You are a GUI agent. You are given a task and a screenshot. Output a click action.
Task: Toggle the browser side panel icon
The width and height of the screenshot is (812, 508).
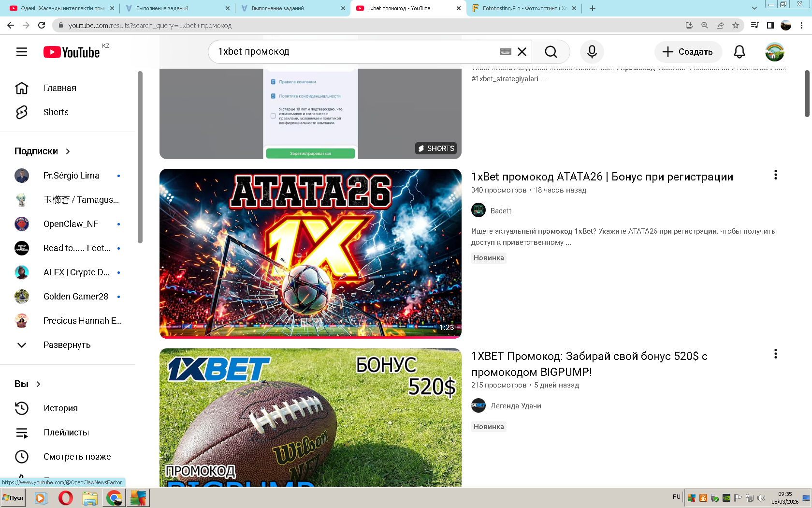pyautogui.click(x=770, y=25)
